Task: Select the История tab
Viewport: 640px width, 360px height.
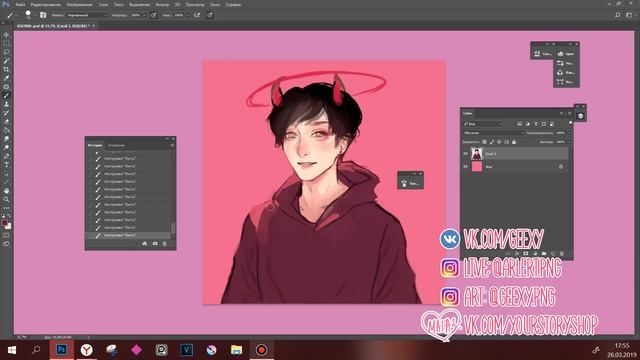Action: point(95,145)
